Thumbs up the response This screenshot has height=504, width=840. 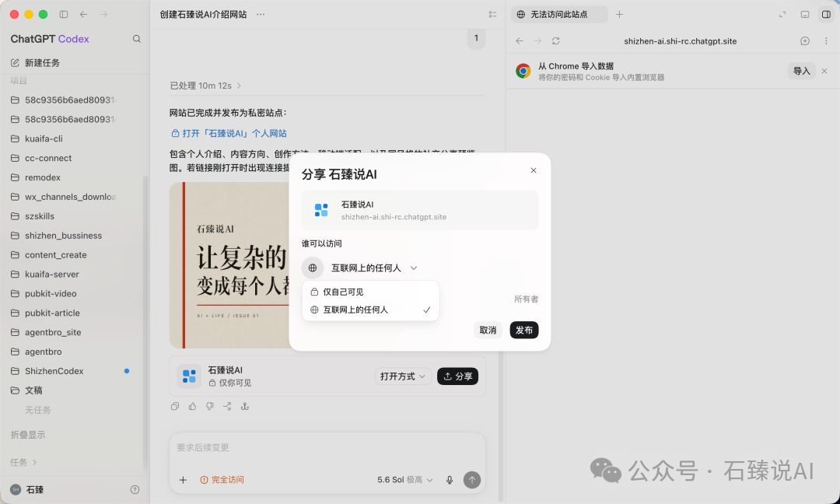192,407
